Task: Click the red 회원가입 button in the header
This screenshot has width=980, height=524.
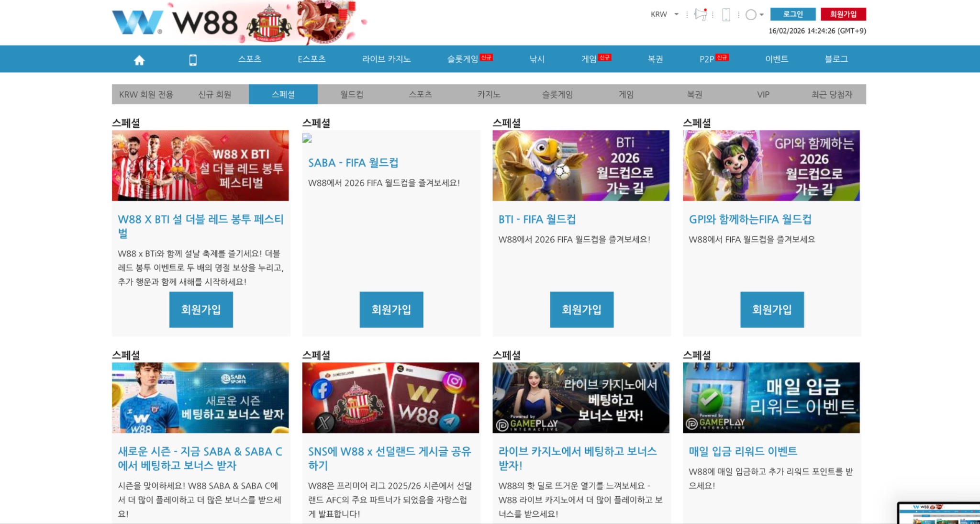Action: [843, 14]
